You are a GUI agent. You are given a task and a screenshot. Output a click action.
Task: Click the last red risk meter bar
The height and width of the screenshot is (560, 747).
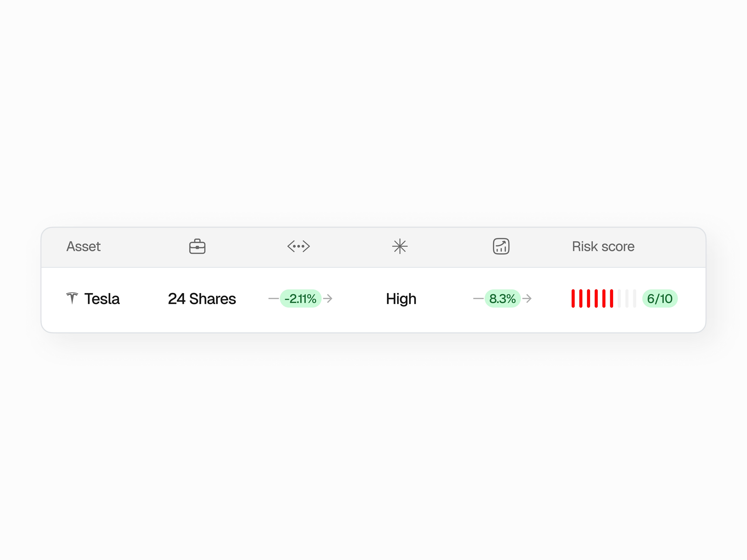tap(612, 299)
